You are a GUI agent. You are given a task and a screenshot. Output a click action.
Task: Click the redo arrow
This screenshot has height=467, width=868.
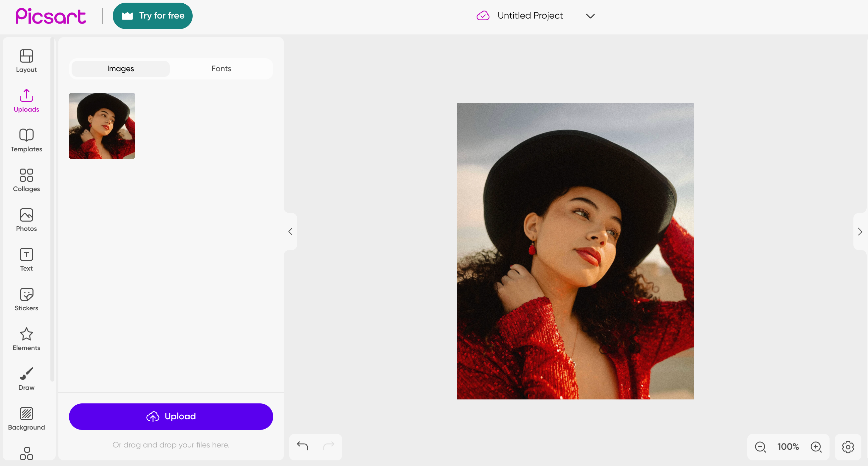coord(329,446)
